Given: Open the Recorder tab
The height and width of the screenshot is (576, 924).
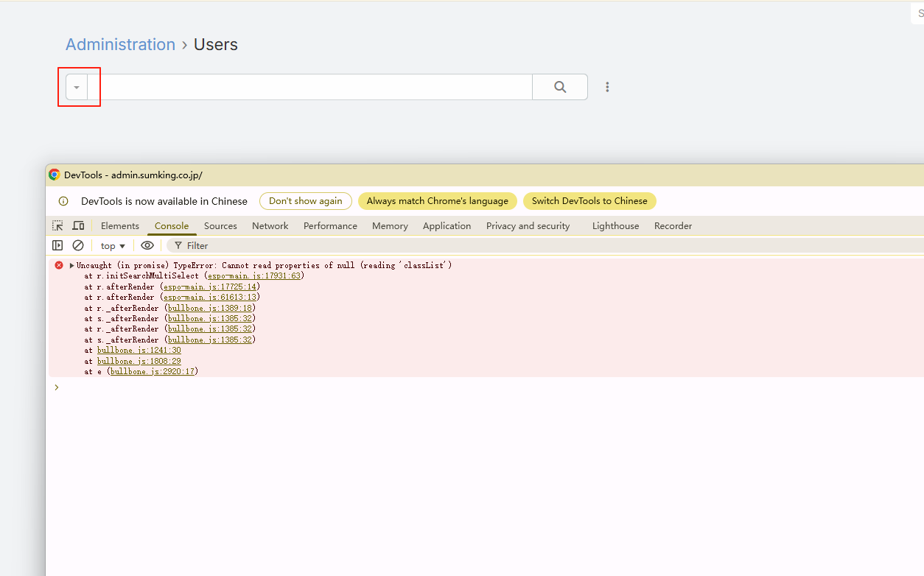Looking at the screenshot, I should click(x=673, y=225).
